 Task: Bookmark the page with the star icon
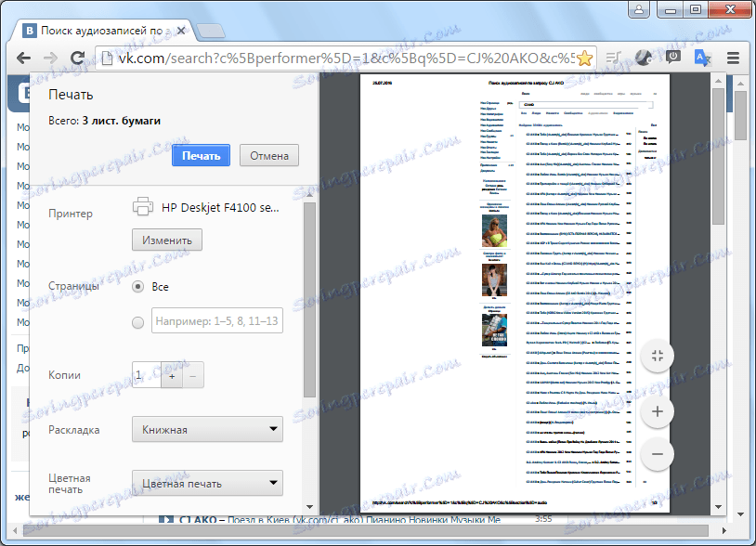point(584,58)
